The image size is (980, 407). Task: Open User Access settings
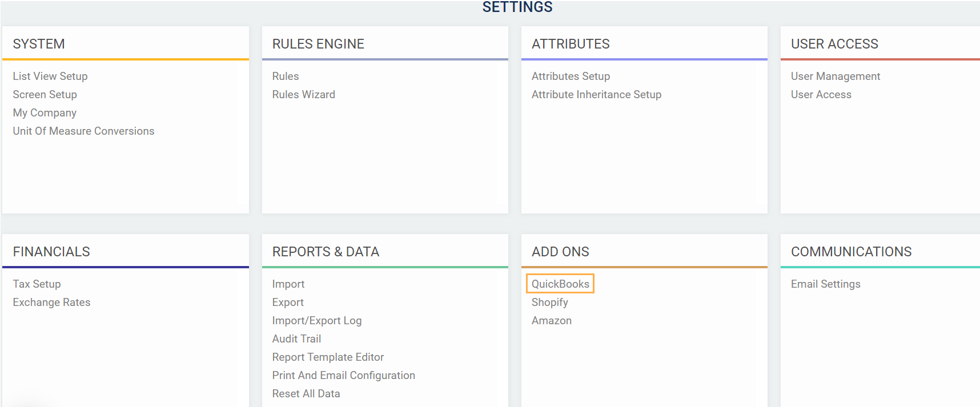click(x=821, y=94)
